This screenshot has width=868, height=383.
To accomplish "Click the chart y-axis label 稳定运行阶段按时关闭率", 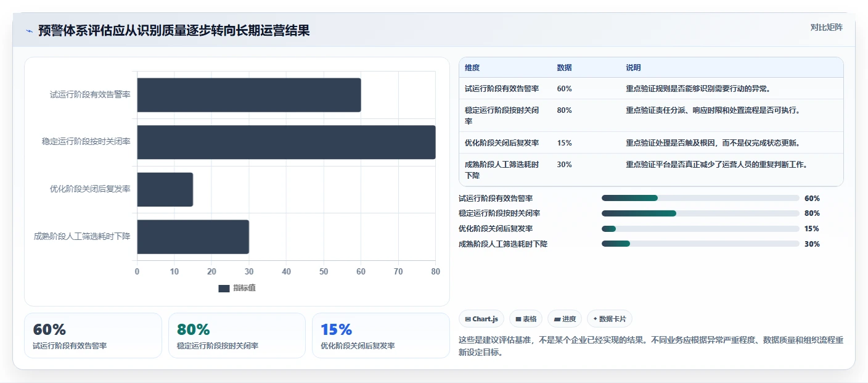I will click(x=86, y=142).
